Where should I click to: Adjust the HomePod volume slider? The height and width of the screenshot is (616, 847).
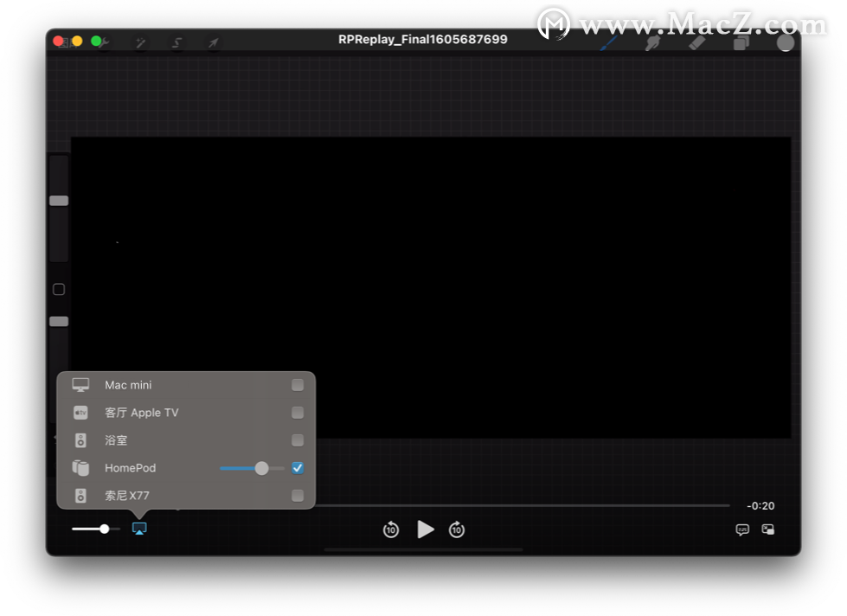[252, 468]
